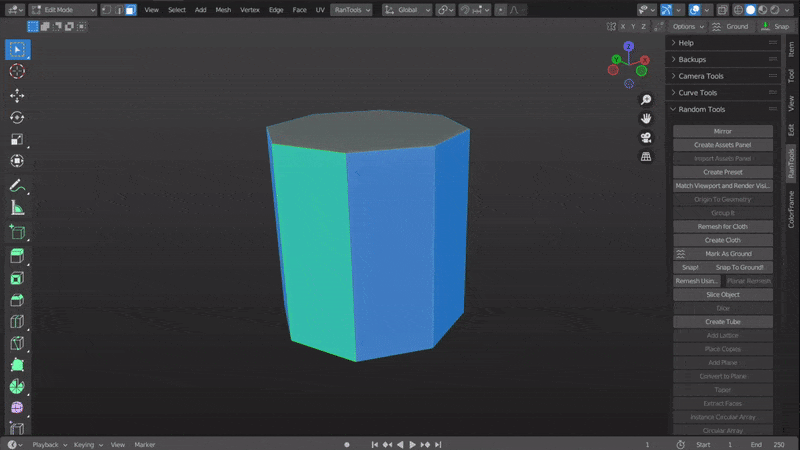Enable vertex select mode
The height and width of the screenshot is (450, 800).
click(x=107, y=10)
